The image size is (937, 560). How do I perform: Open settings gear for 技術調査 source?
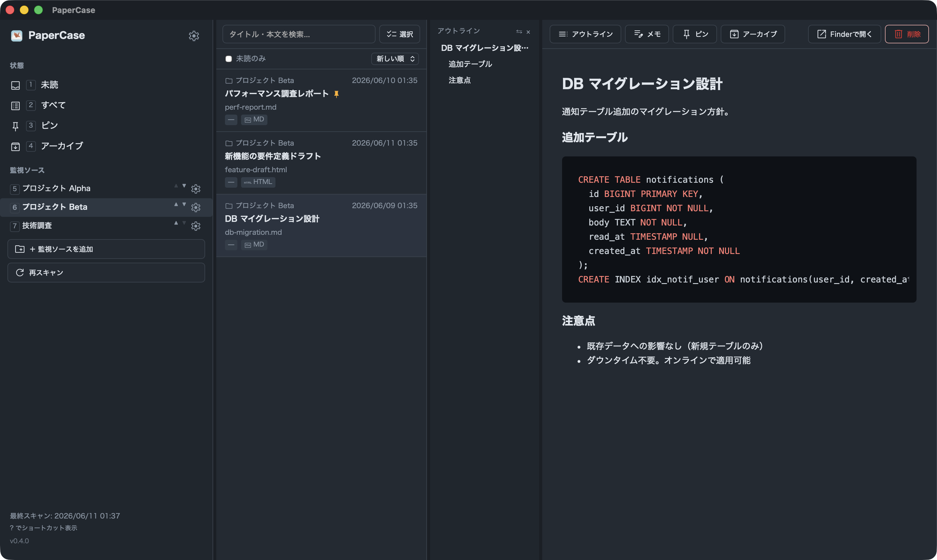coord(196,226)
